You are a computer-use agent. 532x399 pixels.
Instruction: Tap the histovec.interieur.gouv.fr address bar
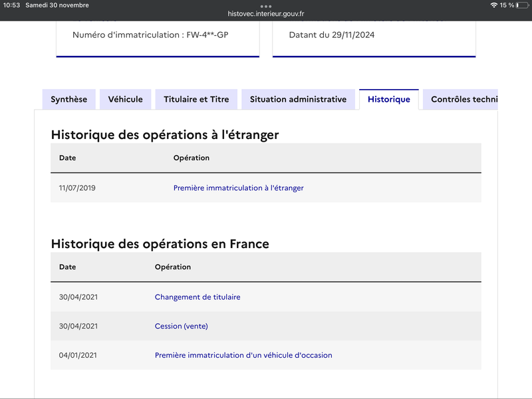[265, 14]
